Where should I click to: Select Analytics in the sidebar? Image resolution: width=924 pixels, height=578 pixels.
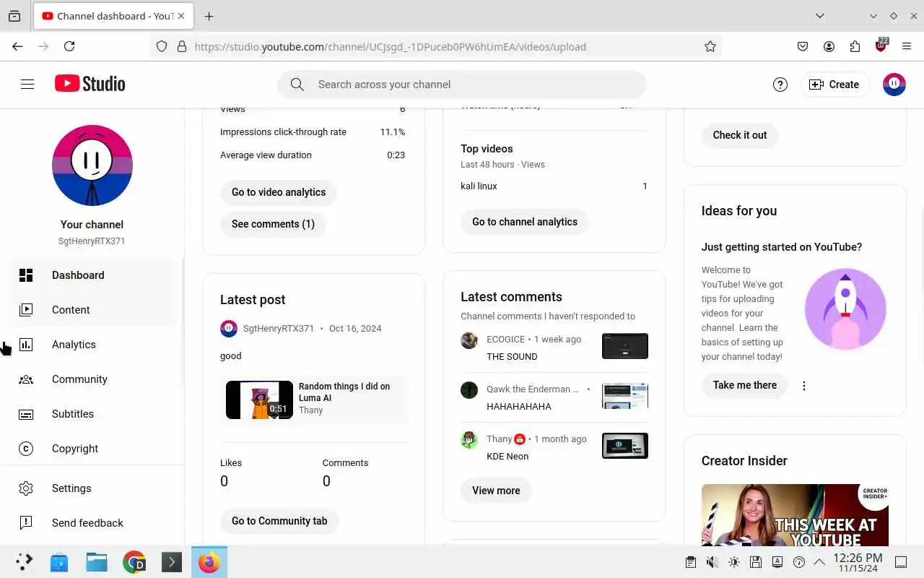click(92, 345)
